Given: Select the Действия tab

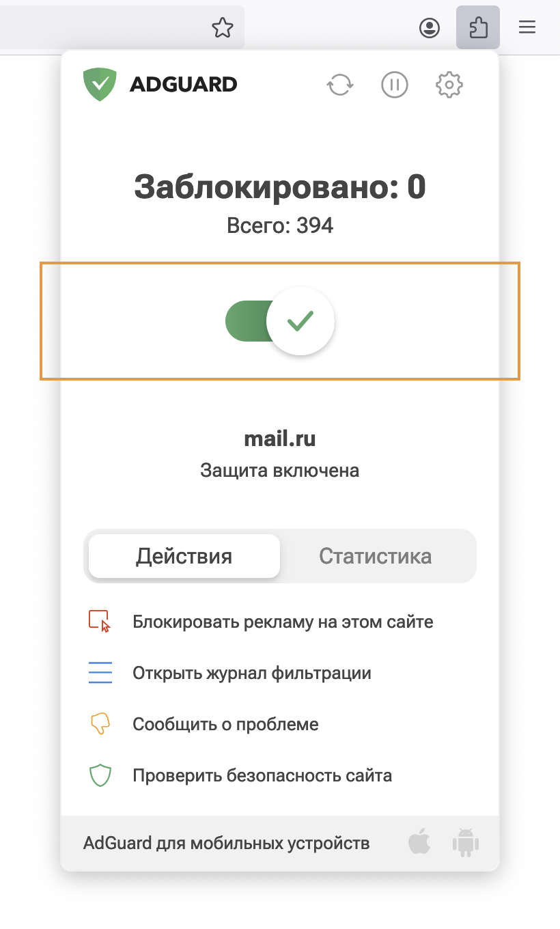Looking at the screenshot, I should pos(184,556).
